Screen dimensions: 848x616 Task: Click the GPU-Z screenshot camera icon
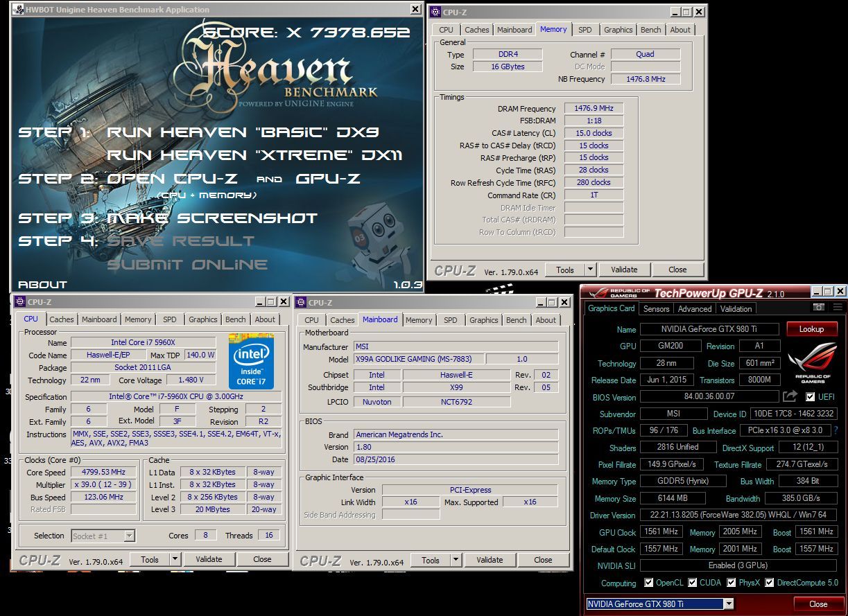819,307
